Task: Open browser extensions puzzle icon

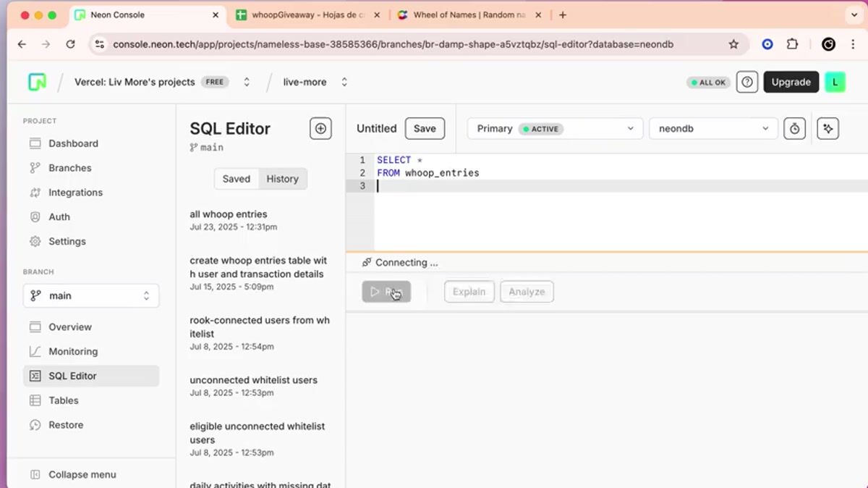Action: [x=792, y=44]
